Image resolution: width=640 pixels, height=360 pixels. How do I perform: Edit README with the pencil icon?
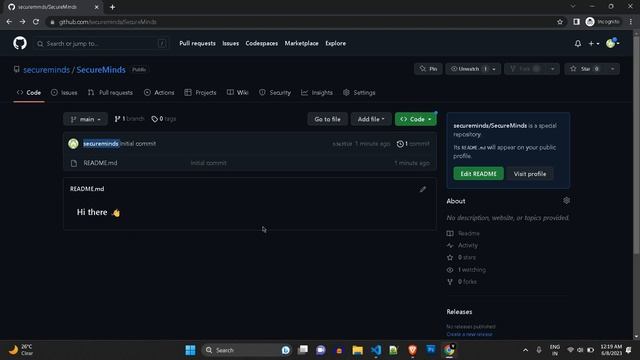[423, 189]
